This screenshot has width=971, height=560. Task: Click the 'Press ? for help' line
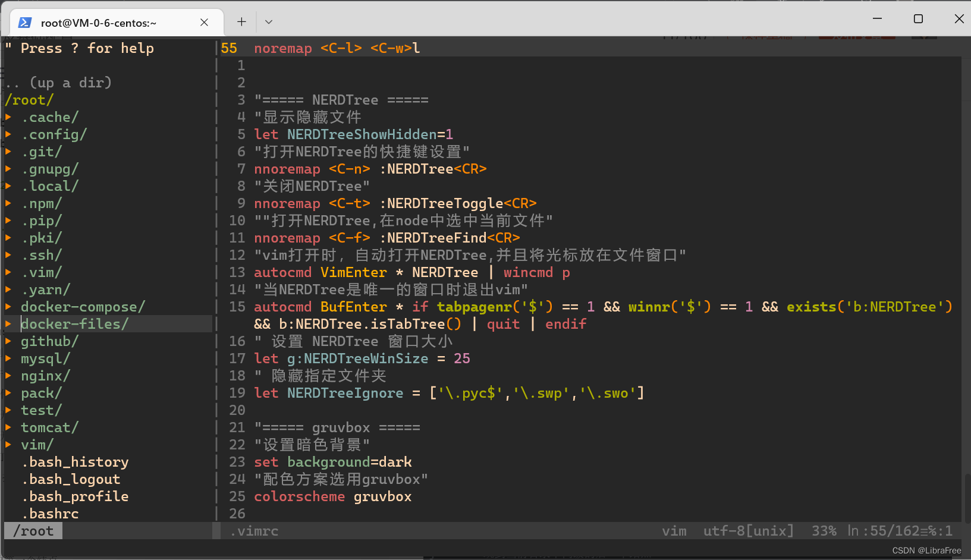pyautogui.click(x=79, y=48)
